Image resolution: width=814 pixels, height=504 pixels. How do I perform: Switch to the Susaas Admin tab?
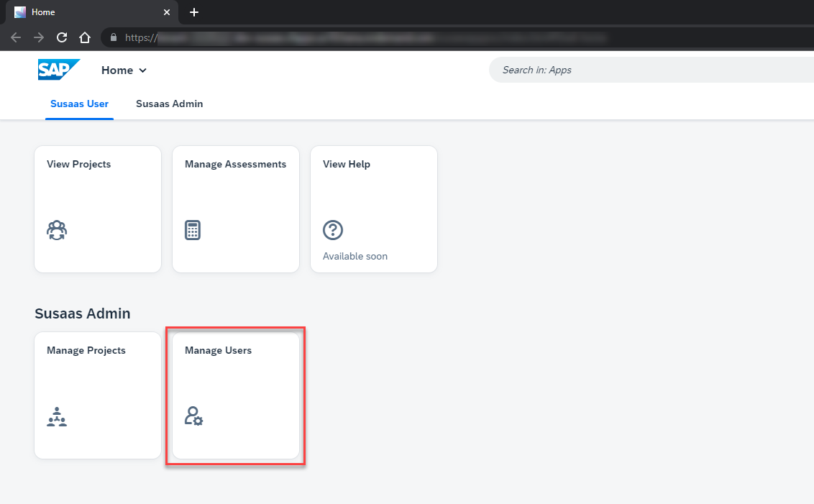click(x=169, y=104)
